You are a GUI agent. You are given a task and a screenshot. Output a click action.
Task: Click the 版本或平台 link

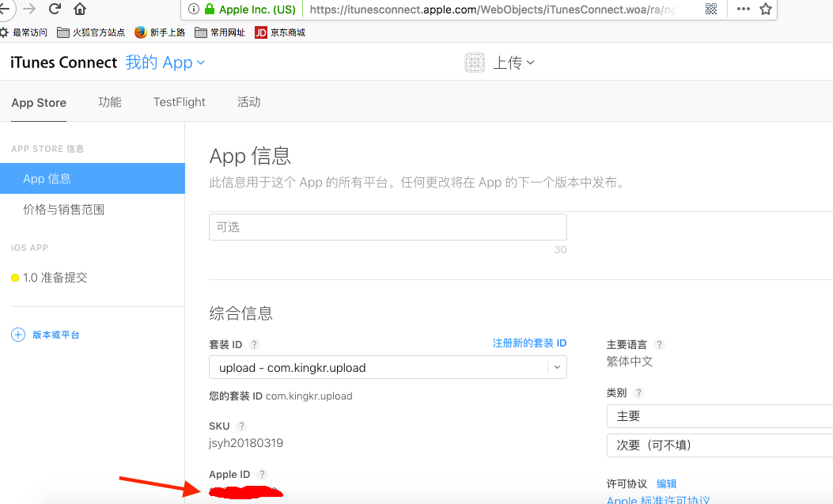pos(56,335)
